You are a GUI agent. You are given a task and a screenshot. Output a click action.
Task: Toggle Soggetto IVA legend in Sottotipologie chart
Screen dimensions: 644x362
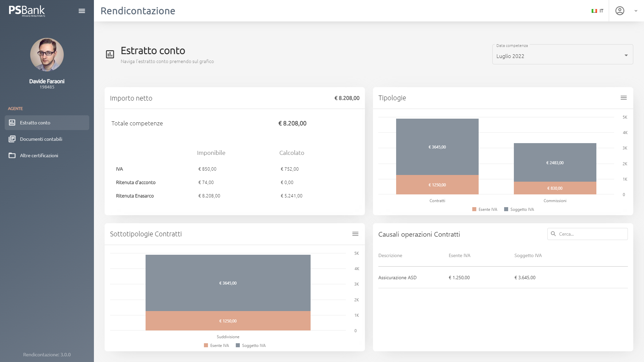(251, 346)
